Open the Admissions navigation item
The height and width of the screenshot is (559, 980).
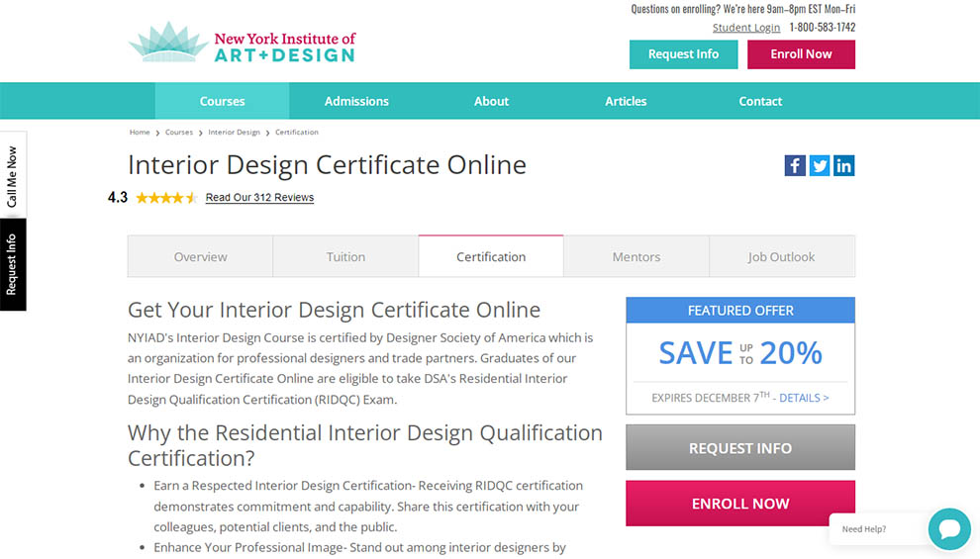point(356,101)
